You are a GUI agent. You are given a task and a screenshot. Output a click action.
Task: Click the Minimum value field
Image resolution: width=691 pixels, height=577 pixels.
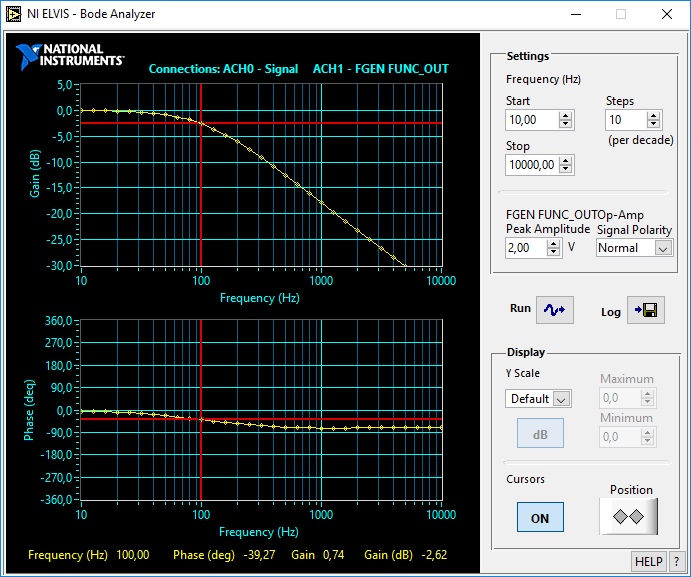[620, 437]
